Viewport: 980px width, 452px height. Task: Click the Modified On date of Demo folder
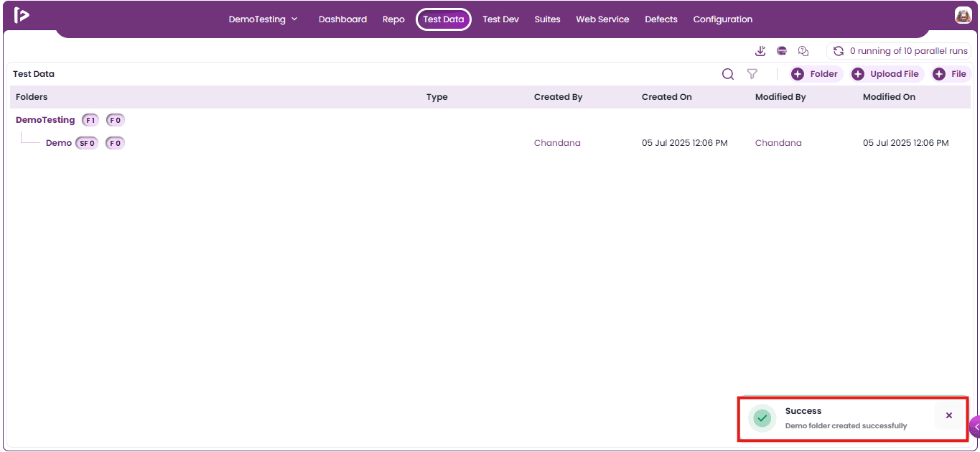pos(905,143)
